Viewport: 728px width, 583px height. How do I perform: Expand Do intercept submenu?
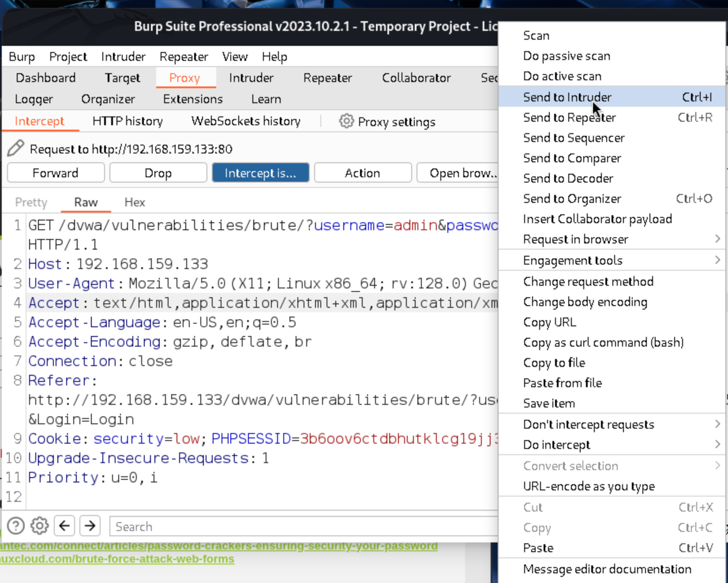click(612, 445)
